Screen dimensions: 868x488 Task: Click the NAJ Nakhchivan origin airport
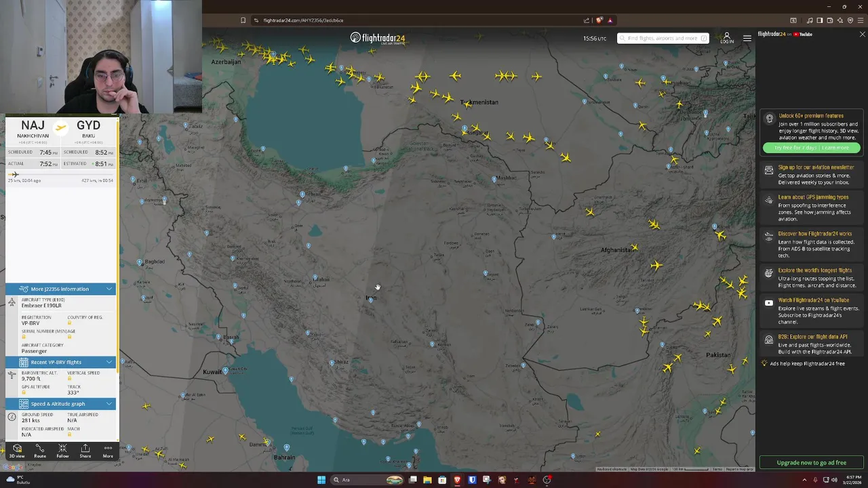[33, 129]
